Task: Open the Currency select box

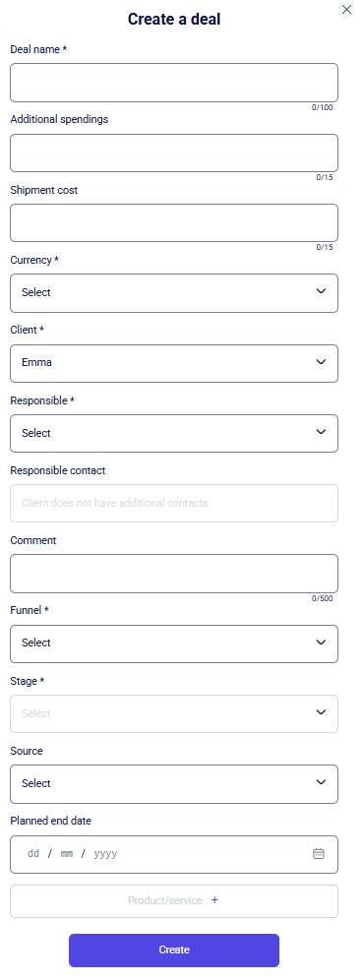Action: coord(174,293)
